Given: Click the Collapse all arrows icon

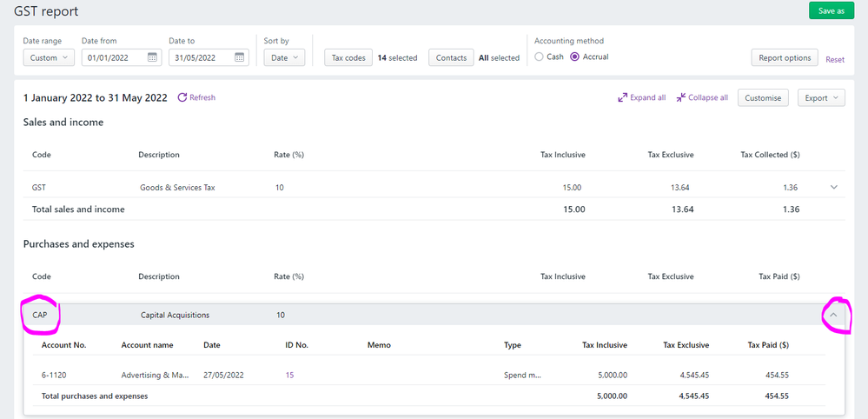Looking at the screenshot, I should click(x=680, y=97).
